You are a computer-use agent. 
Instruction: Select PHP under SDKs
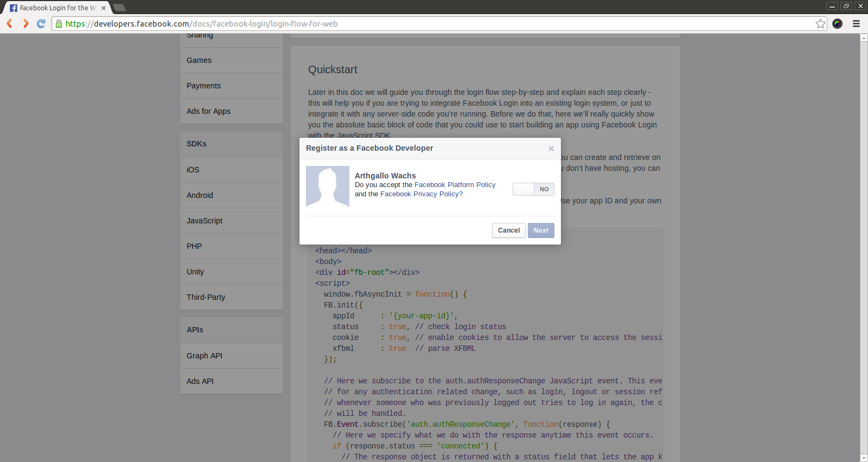click(x=232, y=246)
